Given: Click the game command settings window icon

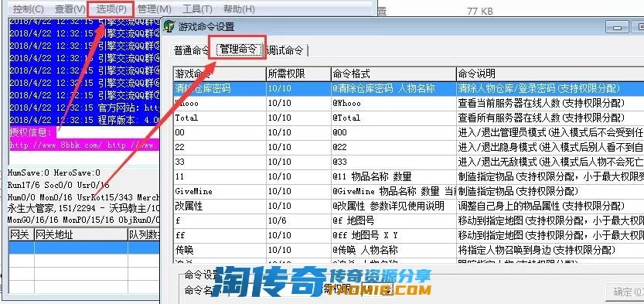Looking at the screenshot, I should (169, 26).
